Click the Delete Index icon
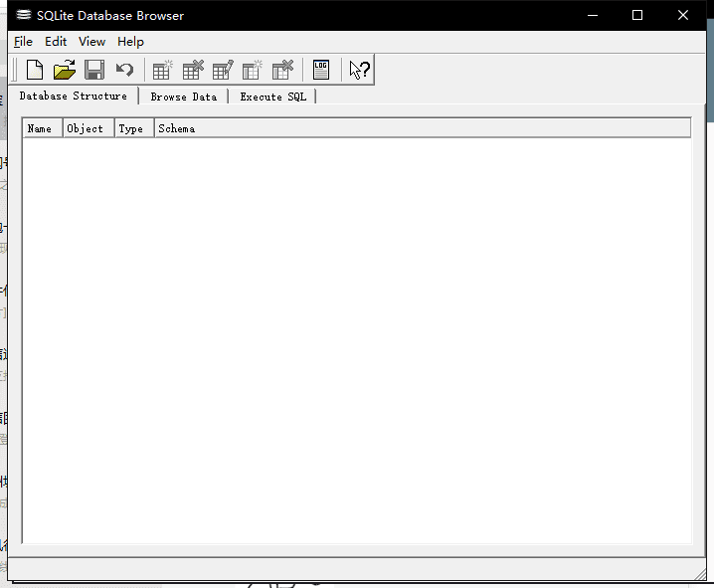The image size is (714, 588). coord(282,70)
